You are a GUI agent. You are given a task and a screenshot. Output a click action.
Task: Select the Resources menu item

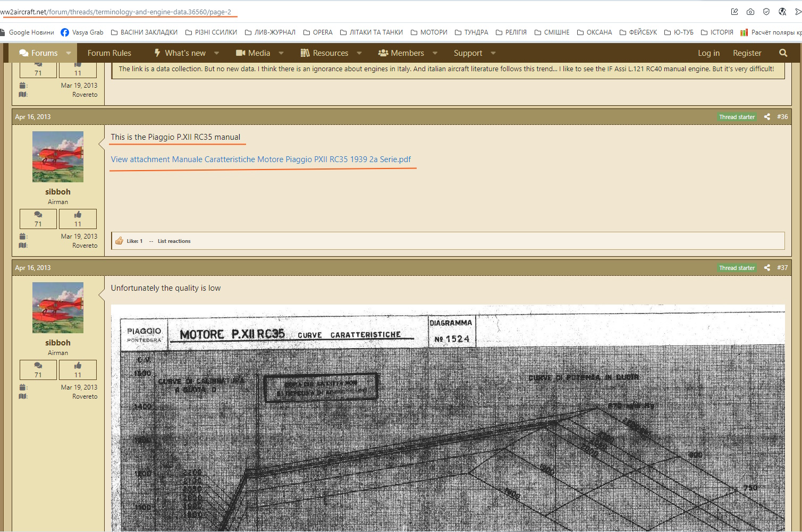point(324,53)
